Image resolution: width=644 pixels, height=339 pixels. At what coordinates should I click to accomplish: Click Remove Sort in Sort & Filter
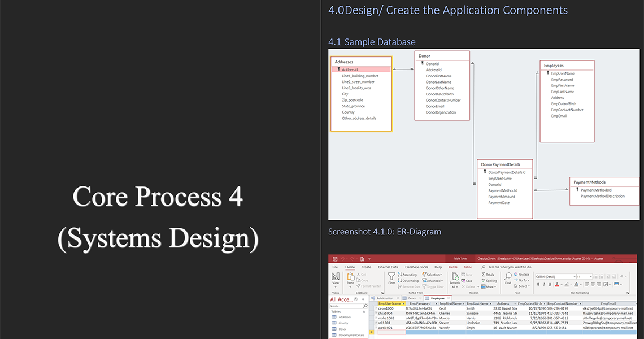point(408,287)
